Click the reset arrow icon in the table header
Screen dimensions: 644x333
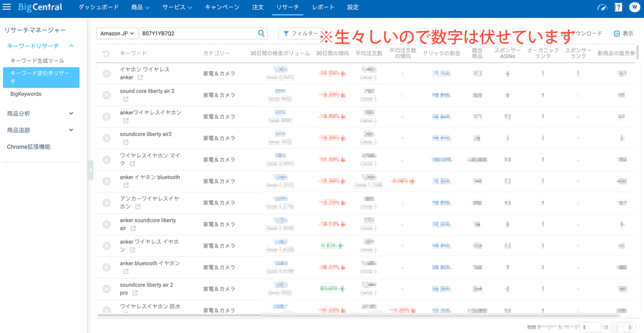point(106,54)
